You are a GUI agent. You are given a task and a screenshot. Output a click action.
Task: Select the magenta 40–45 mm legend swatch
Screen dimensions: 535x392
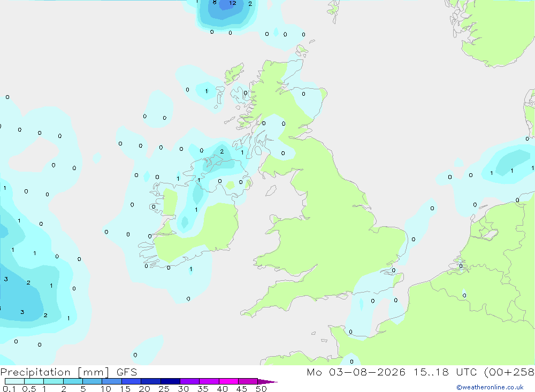tap(228, 381)
